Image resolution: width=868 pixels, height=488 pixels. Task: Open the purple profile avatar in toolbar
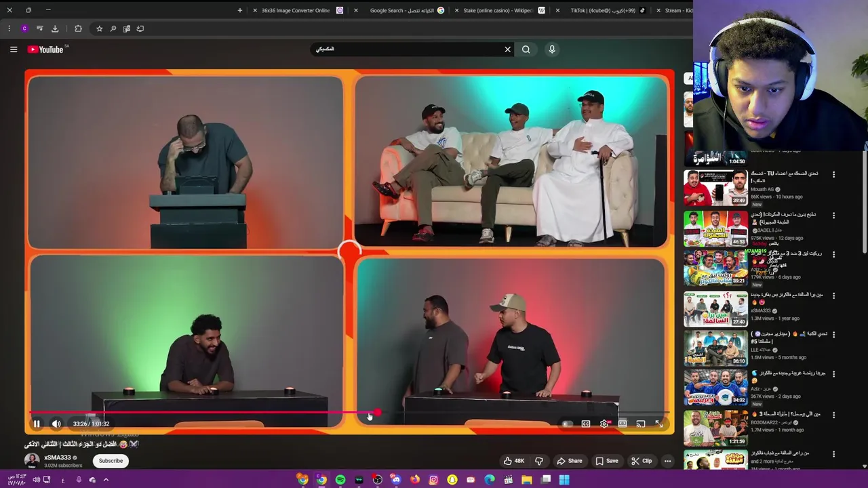(x=24, y=28)
